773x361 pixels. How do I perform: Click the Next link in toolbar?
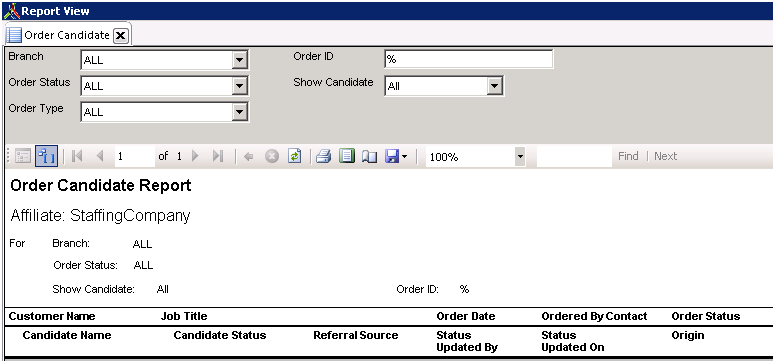pyautogui.click(x=666, y=156)
